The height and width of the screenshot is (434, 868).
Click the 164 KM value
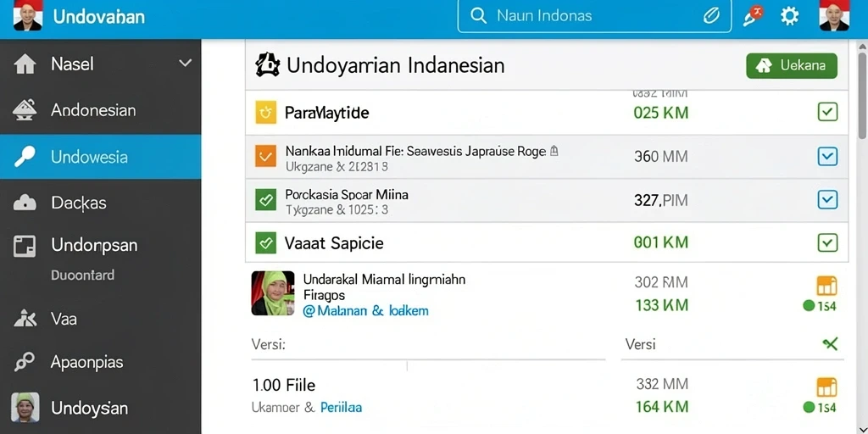point(662,406)
